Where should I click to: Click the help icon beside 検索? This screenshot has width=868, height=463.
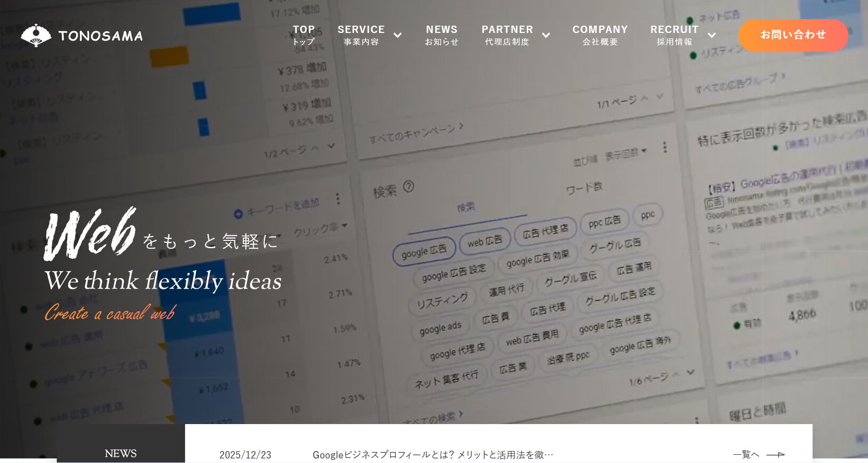tap(409, 186)
